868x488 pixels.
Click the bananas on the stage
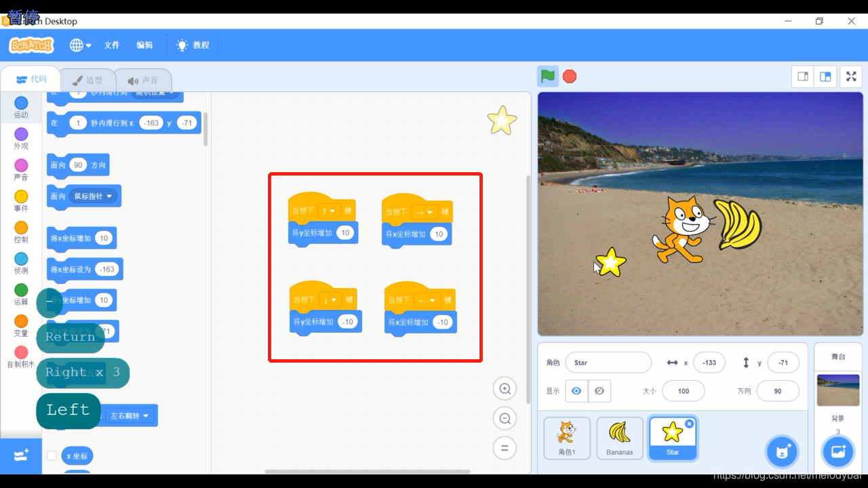738,225
